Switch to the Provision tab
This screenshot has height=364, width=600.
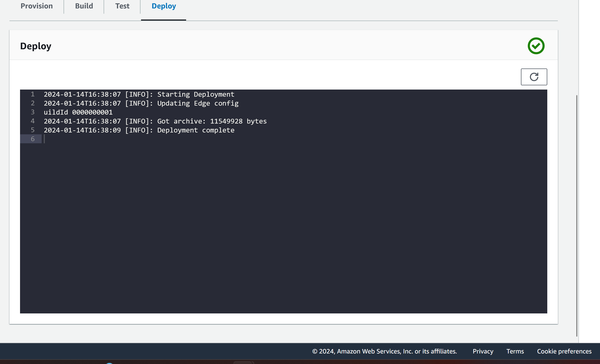(x=37, y=6)
